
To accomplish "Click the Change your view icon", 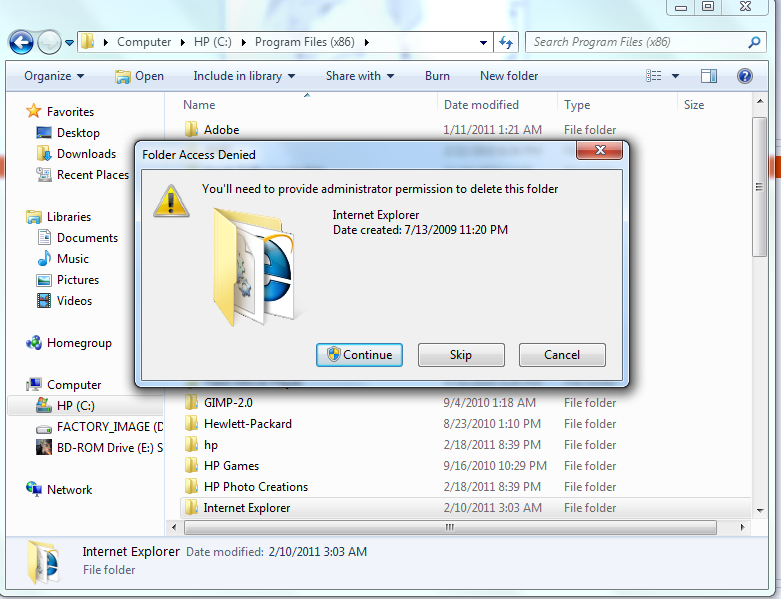I will 654,76.
